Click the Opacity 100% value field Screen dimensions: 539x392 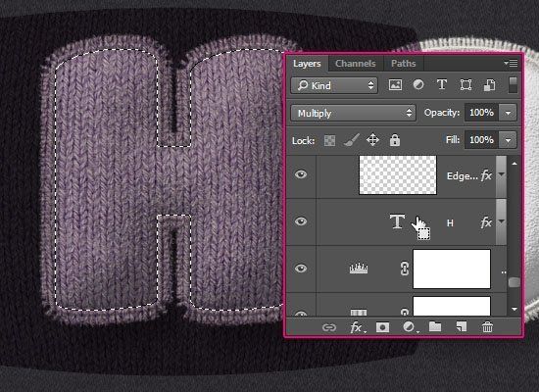[481, 113]
